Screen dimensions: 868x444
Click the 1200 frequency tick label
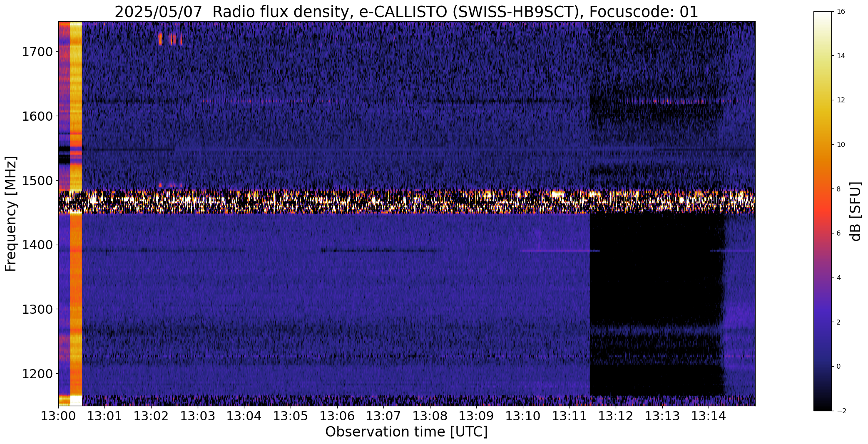pyautogui.click(x=37, y=374)
